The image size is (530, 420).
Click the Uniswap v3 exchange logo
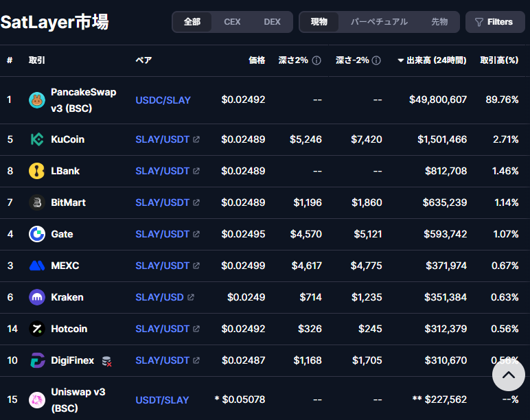[x=37, y=399]
